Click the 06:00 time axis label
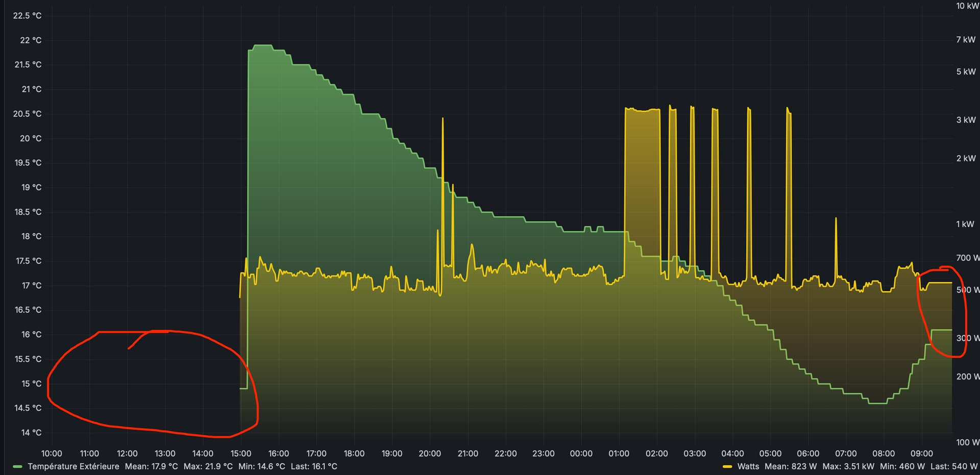This screenshot has height=475, width=980. [x=808, y=454]
